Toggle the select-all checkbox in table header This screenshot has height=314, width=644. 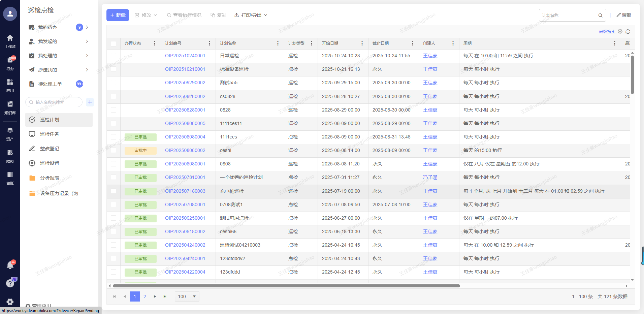click(114, 43)
